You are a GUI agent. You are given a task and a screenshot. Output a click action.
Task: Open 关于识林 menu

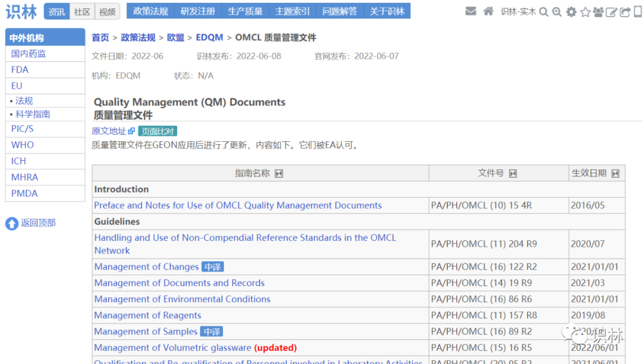(x=387, y=11)
